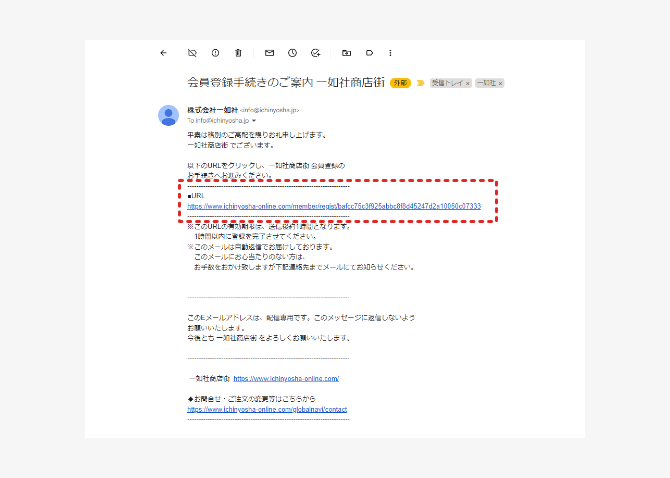
Task: Click the email subject 会員登録手続きのご案内
Action: point(250,82)
